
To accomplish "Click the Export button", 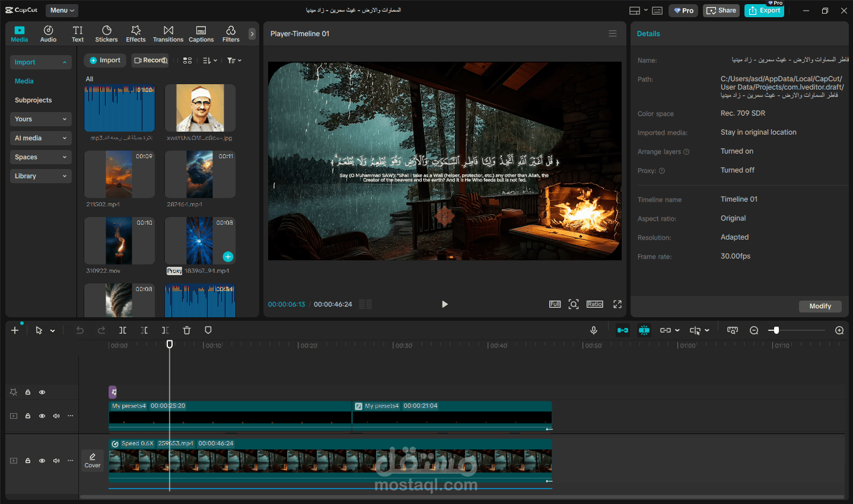I will [x=764, y=11].
